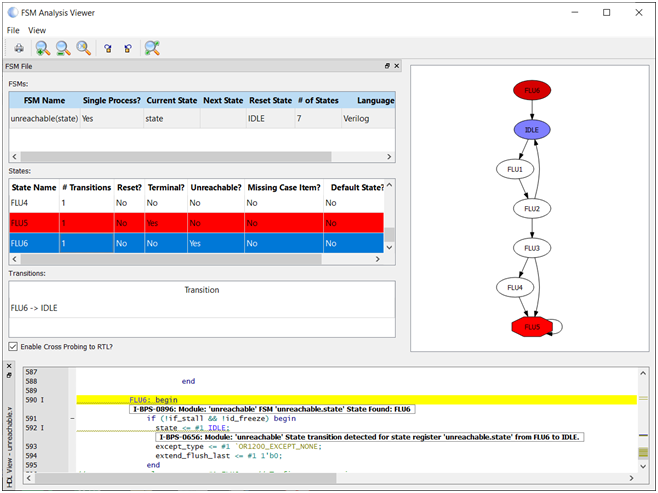Close the FSM File panel

click(396, 66)
